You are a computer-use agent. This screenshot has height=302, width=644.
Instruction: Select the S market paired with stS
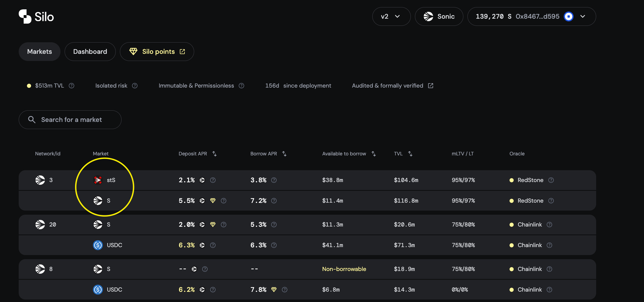pos(307,201)
